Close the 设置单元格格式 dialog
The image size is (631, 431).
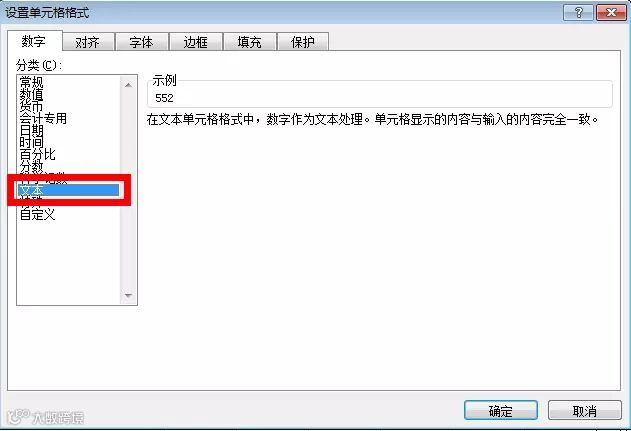pyautogui.click(x=610, y=13)
